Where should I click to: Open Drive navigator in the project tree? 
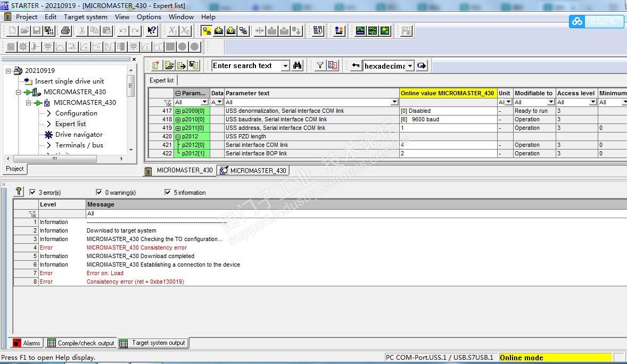point(79,135)
